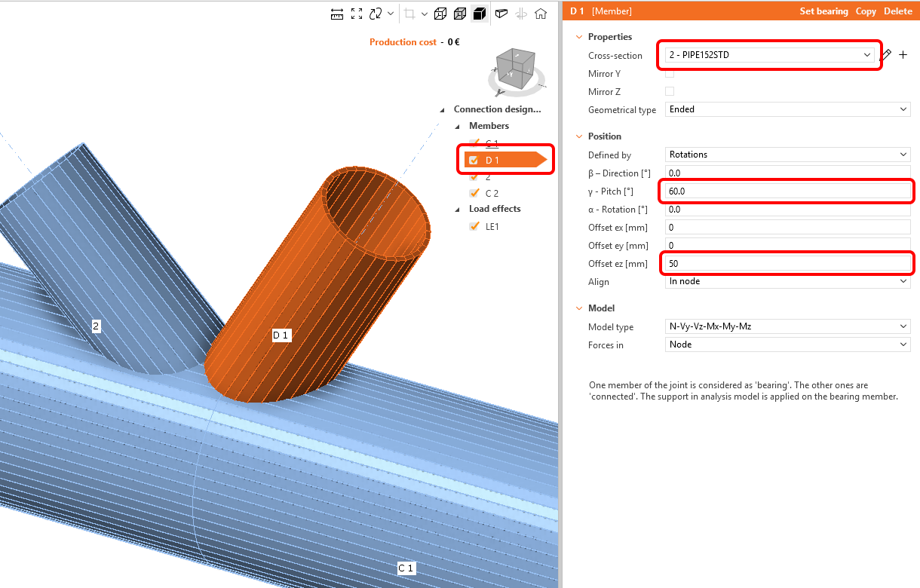920x588 pixels.
Task: Click the Delete member button
Action: tap(897, 11)
